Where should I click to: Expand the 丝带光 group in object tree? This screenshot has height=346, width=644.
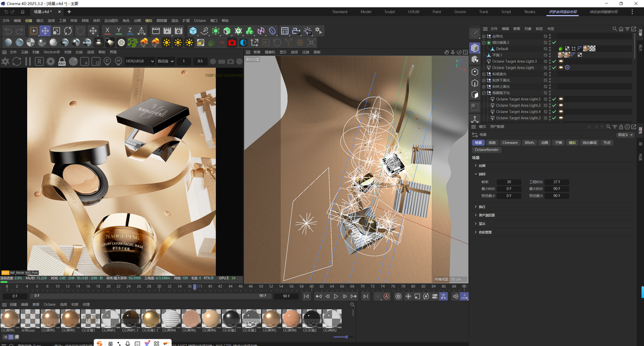(x=484, y=36)
